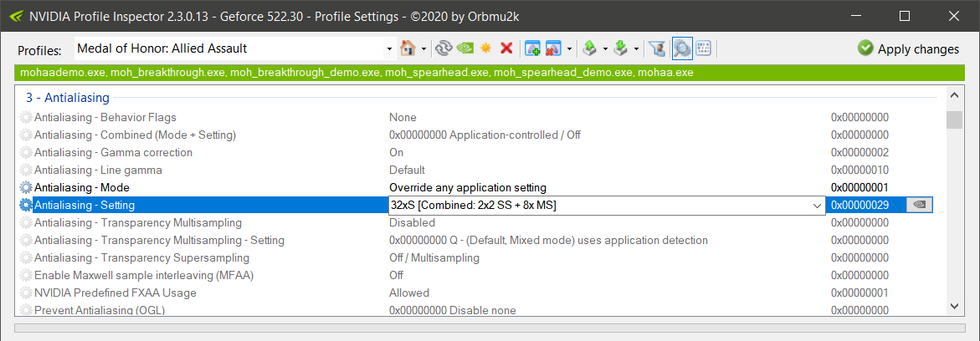Image resolution: width=980 pixels, height=341 pixels.
Task: Click the green checkmark Apply icon
Action: (865, 48)
